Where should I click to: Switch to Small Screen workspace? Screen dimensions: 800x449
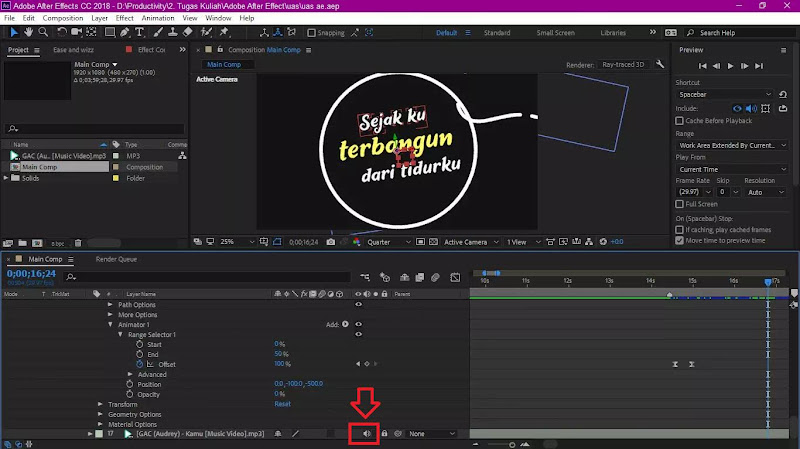[x=555, y=33]
